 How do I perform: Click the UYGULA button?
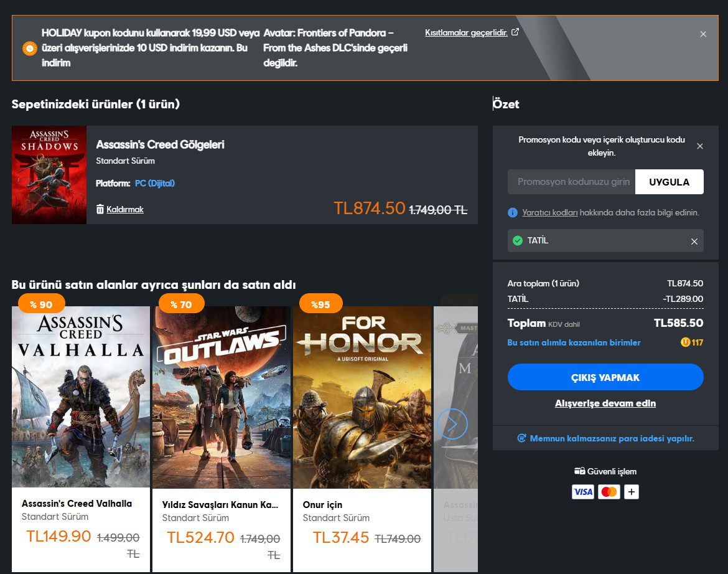pos(670,182)
